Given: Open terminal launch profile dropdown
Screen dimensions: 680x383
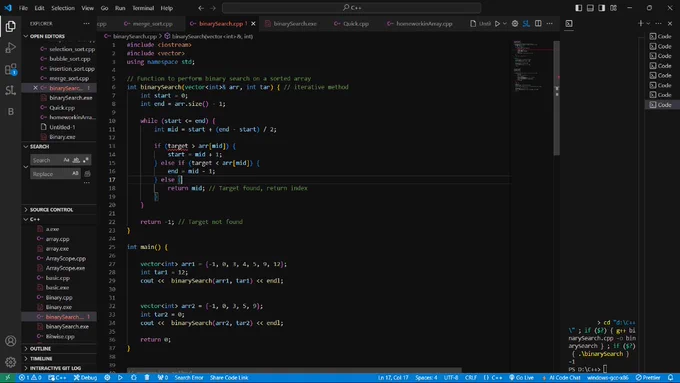Looking at the screenshot, I should pos(648,23).
